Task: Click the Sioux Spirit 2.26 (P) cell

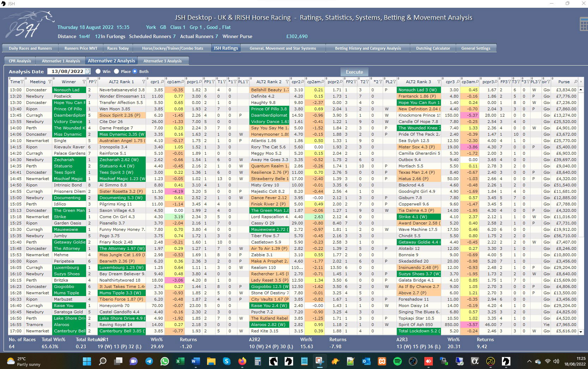Action: [121, 115]
